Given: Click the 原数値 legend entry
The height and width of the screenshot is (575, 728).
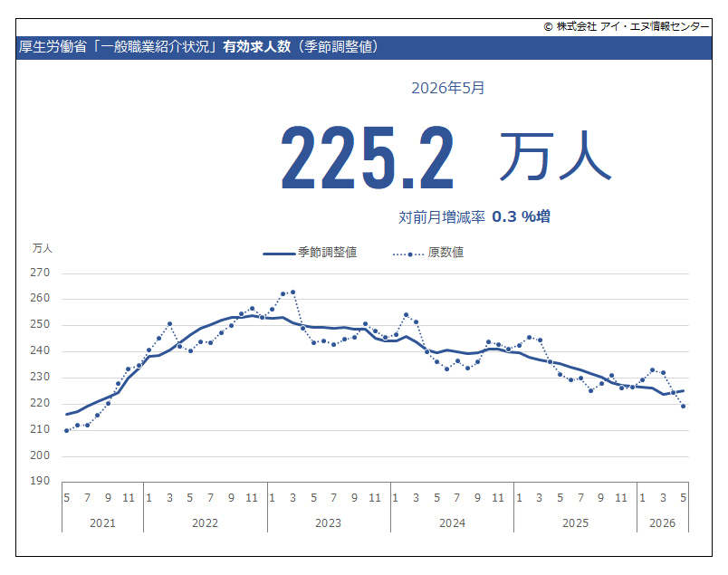Looking at the screenshot, I should (428, 253).
